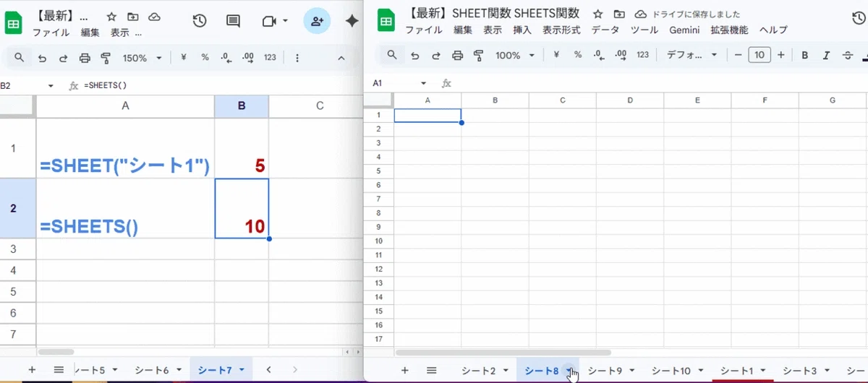Undo the last action in the left window
Screen dimensions: 868x383
click(42, 58)
